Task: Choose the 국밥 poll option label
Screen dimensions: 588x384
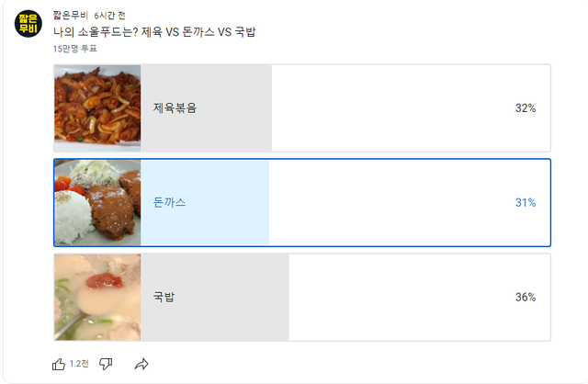Action: [164, 297]
